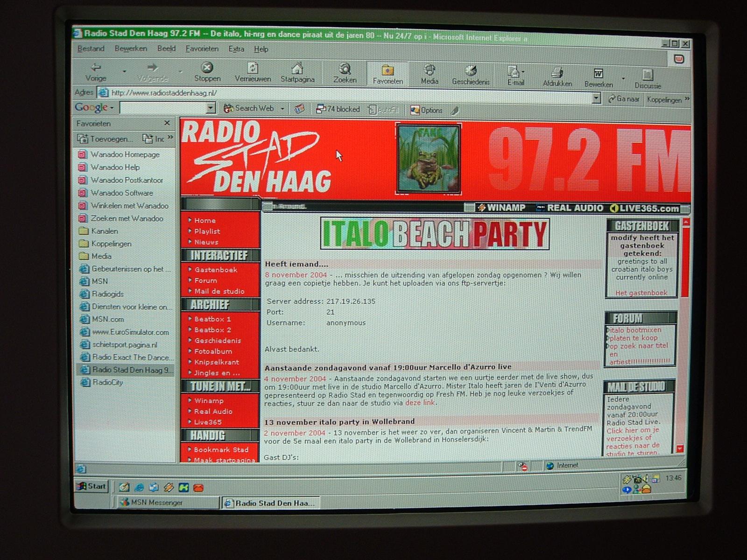Click Toevoegen in Favorieten panel

point(105,139)
